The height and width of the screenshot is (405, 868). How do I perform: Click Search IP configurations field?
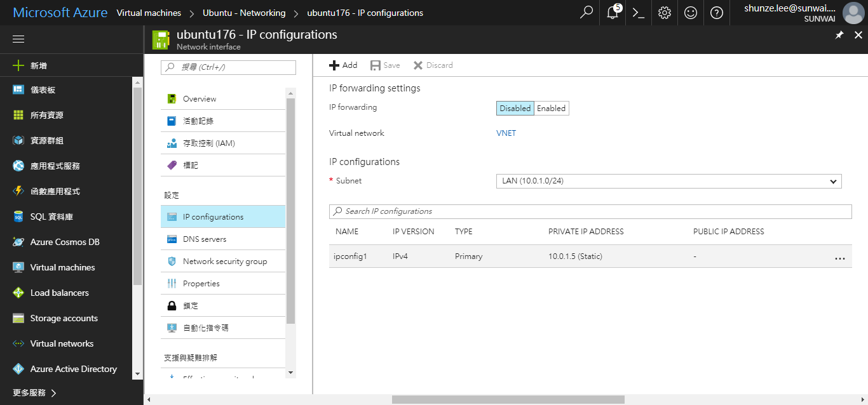(590, 211)
